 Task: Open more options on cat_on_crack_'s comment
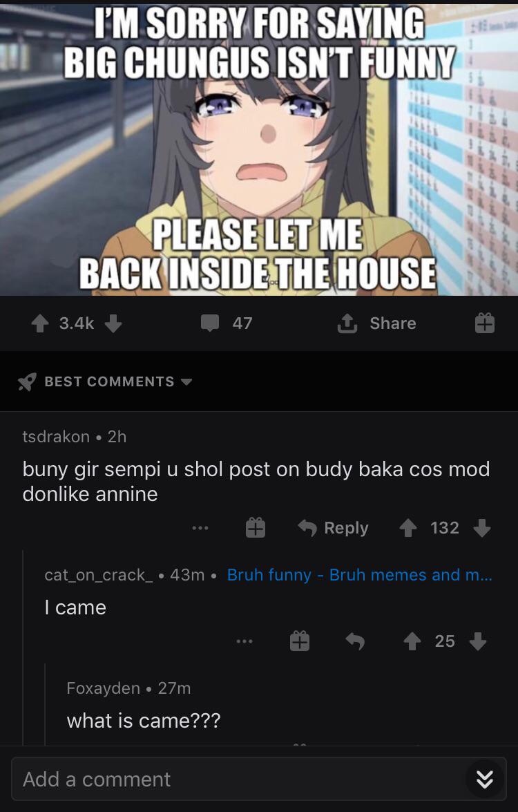(244, 641)
